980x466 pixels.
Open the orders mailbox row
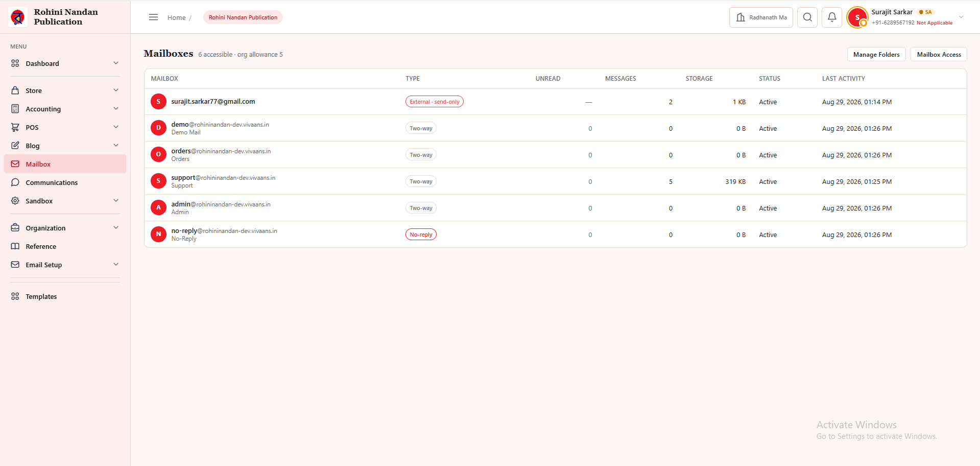[x=556, y=155]
